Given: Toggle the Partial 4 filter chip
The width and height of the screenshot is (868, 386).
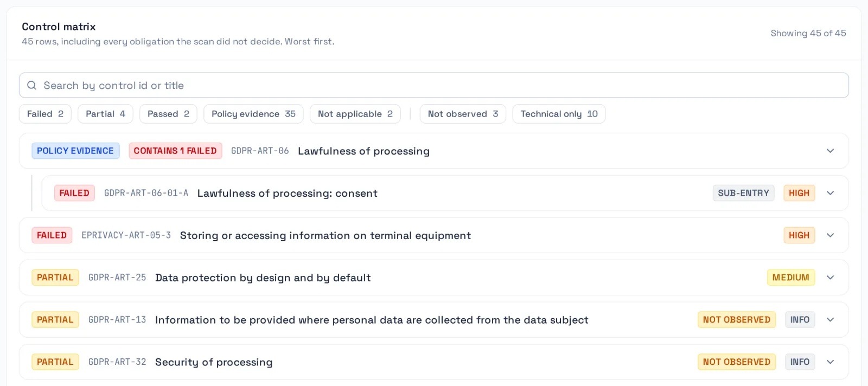Looking at the screenshot, I should coord(105,114).
